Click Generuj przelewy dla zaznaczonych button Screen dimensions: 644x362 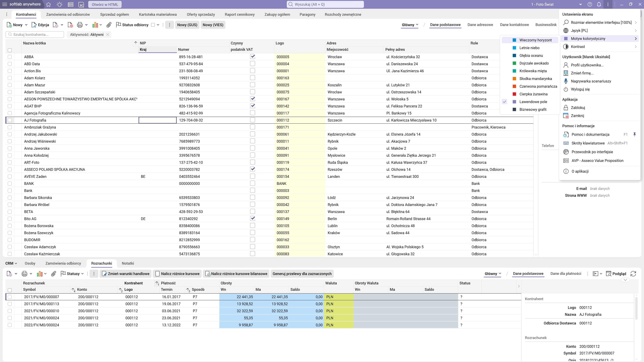point(302,274)
